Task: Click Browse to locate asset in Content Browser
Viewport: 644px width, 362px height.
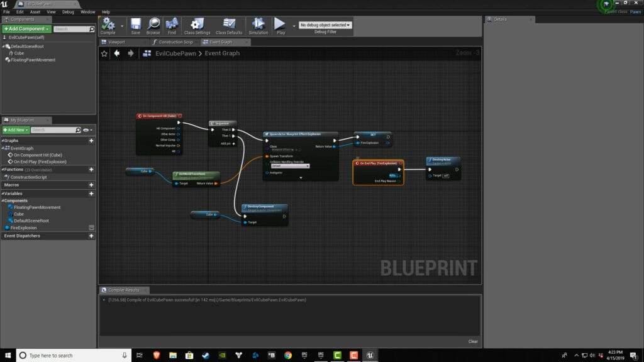Action: click(153, 25)
